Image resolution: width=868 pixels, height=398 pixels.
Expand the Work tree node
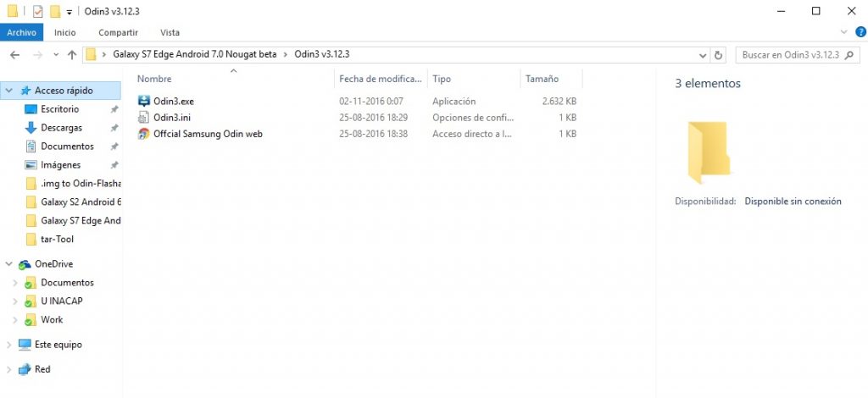[15, 319]
